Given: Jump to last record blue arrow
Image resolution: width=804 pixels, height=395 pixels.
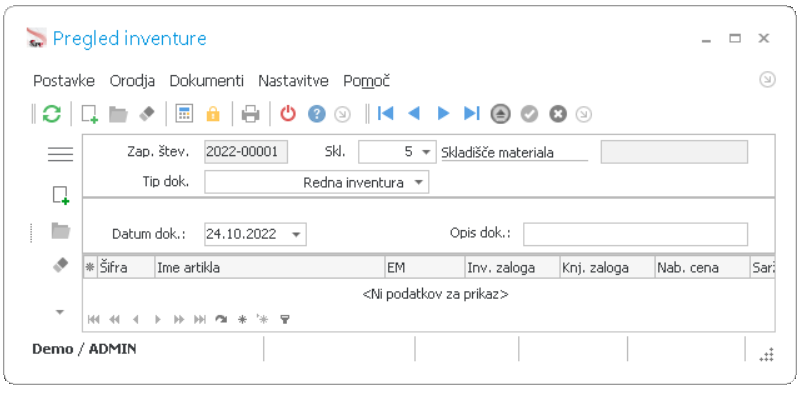Looking at the screenshot, I should point(472,113).
